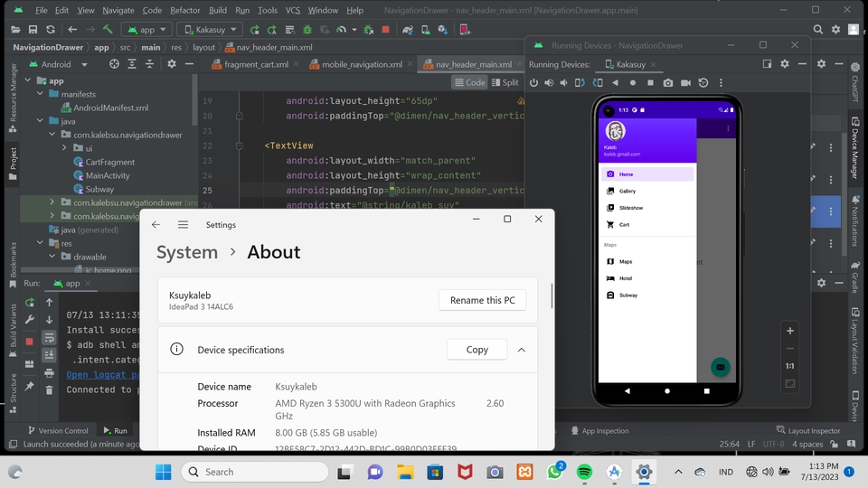Click the Debug app bug icon
The height and width of the screenshot is (488, 868).
click(x=306, y=29)
